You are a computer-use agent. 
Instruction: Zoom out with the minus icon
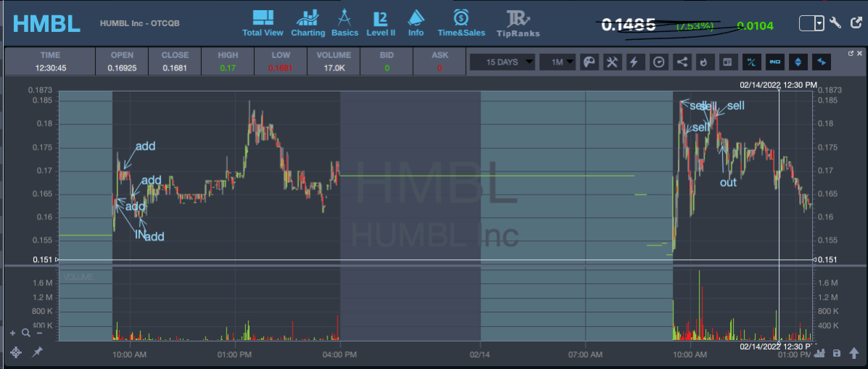(39, 333)
